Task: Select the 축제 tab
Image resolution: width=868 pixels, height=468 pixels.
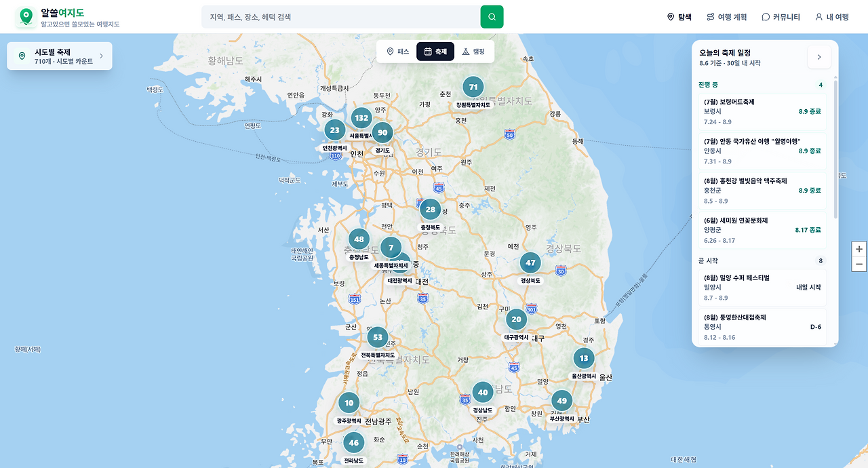Action: click(x=435, y=52)
